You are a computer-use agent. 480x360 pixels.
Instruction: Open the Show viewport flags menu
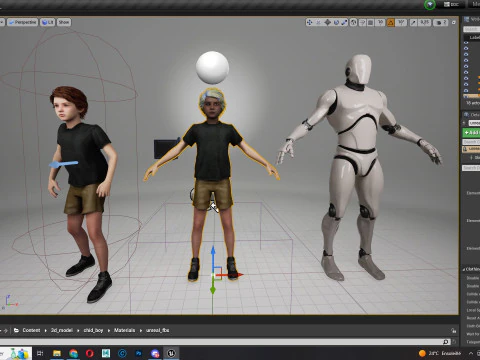tap(64, 22)
